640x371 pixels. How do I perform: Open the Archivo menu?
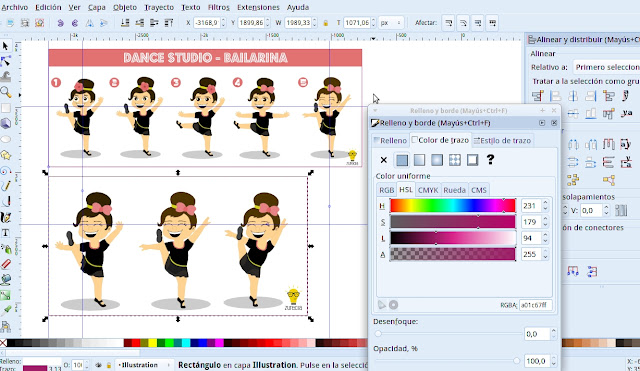click(x=15, y=7)
